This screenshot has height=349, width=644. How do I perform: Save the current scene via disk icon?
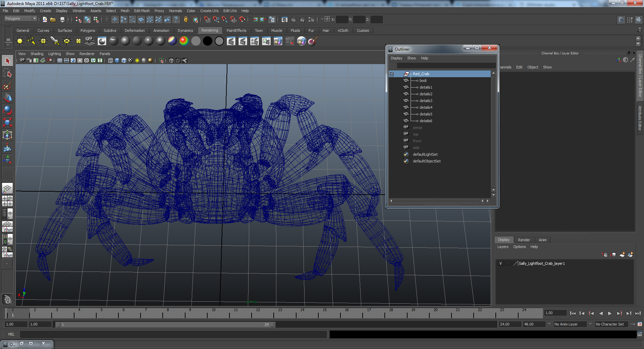click(62, 19)
